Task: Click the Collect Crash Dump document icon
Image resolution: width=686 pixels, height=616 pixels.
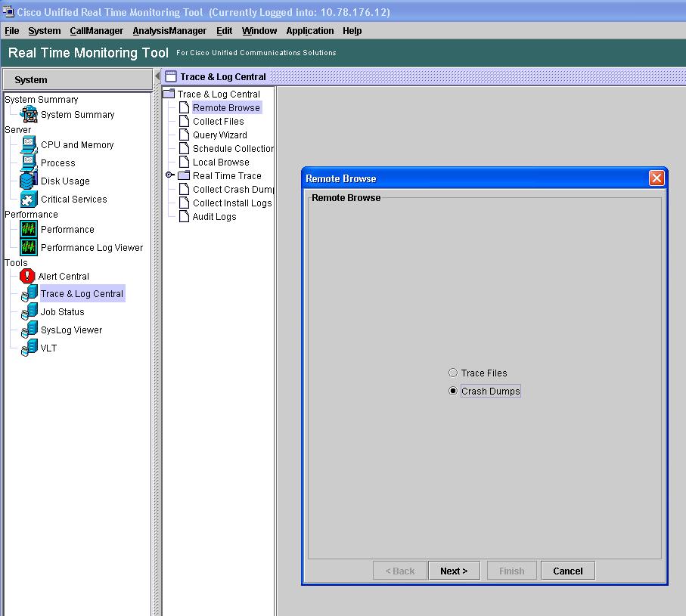Action: pos(185,189)
